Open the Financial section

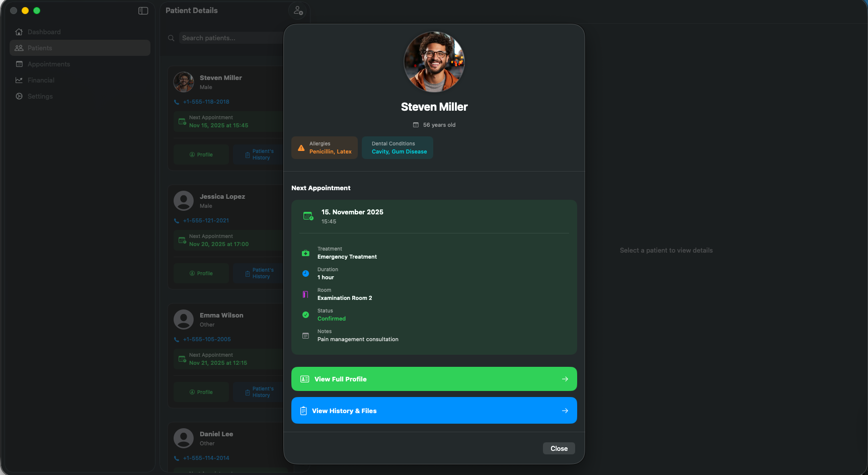click(x=41, y=80)
